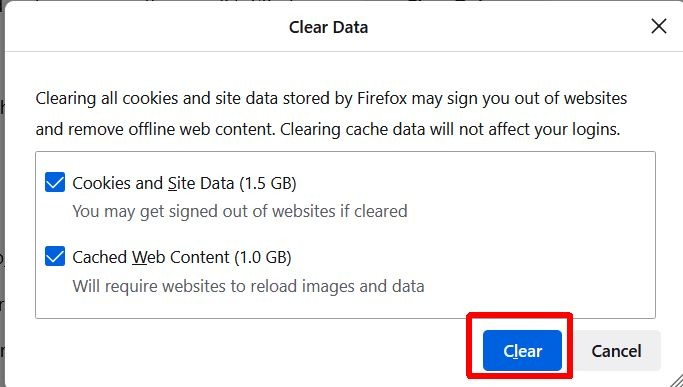Click the word 'Firefox' in the warning message
The width and height of the screenshot is (683, 387).
coord(382,98)
